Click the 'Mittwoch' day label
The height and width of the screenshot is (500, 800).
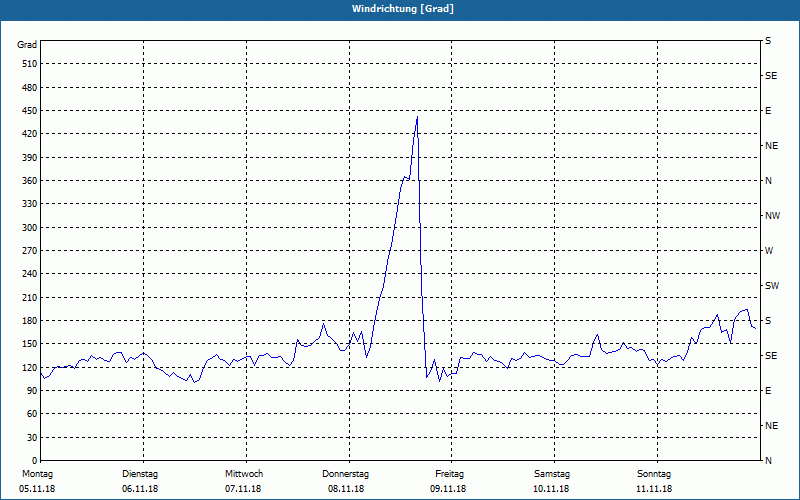pyautogui.click(x=244, y=474)
